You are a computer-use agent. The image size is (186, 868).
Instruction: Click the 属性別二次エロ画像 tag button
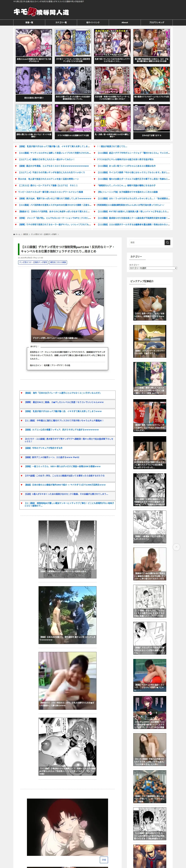58,262
